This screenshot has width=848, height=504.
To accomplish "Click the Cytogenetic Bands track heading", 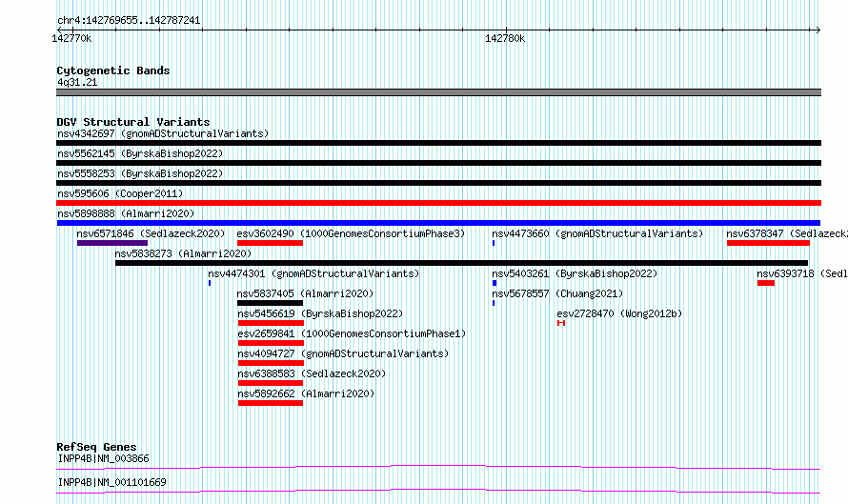I will tap(113, 71).
